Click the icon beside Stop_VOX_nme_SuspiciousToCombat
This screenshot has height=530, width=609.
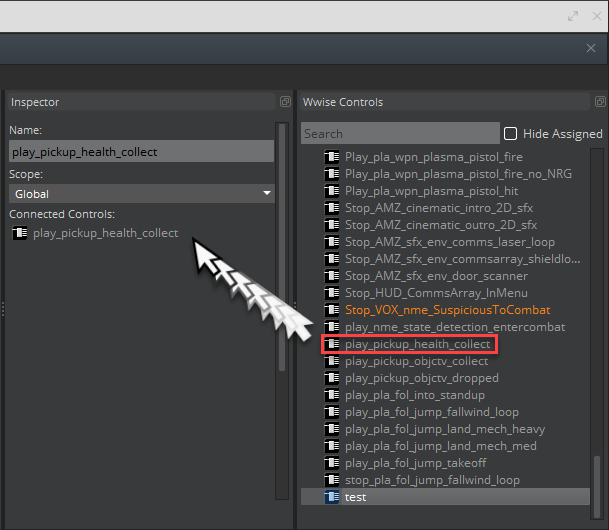pos(332,310)
